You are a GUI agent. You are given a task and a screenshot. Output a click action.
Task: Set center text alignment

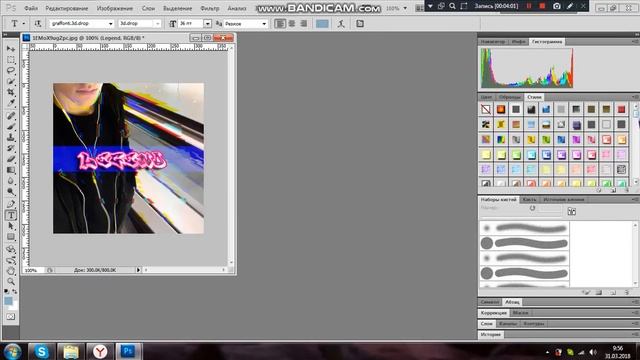(292, 24)
